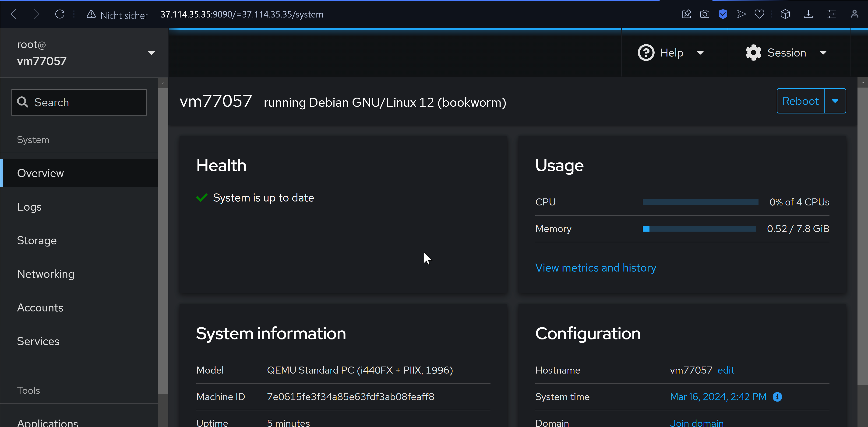
Task: Focus the sidebar Search field
Action: [79, 102]
